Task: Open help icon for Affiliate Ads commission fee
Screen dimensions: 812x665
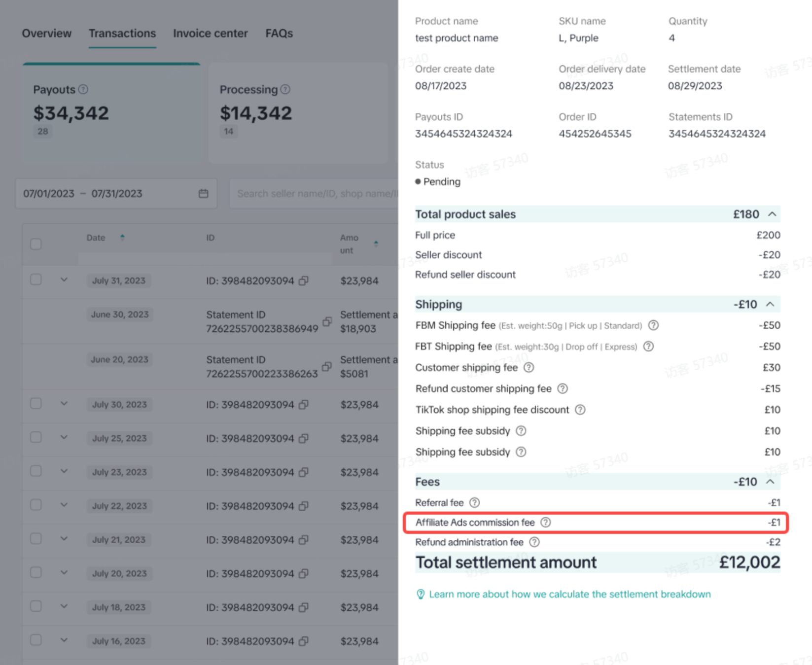Action: (x=546, y=522)
